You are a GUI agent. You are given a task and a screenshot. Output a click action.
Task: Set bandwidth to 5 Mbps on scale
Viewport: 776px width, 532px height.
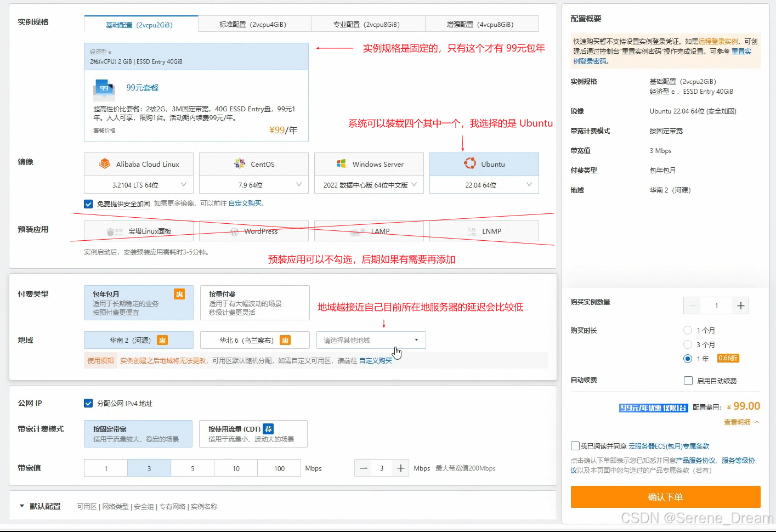coord(192,468)
